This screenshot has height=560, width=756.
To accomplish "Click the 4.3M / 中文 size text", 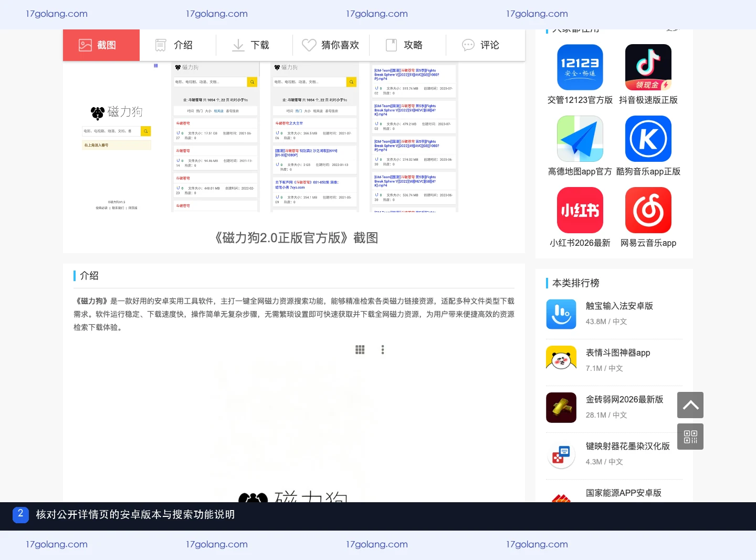I will point(604,462).
